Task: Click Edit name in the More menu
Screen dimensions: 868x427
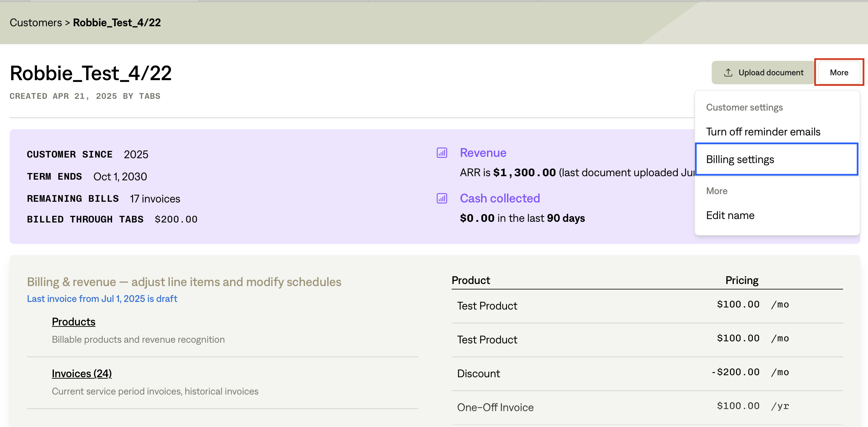Action: click(x=730, y=215)
